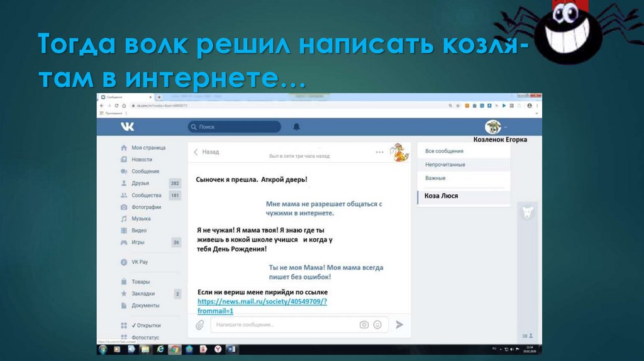Open Музыка in sidebar
This screenshot has width=644, height=361.
pyautogui.click(x=141, y=219)
